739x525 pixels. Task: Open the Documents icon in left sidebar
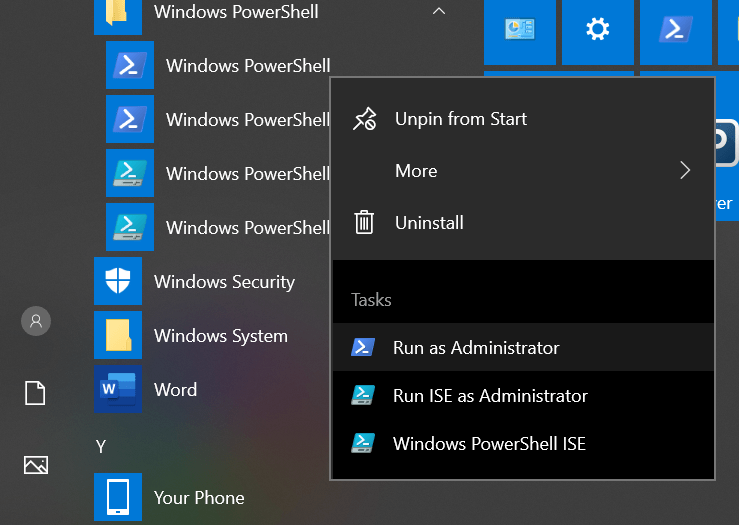tap(36, 393)
